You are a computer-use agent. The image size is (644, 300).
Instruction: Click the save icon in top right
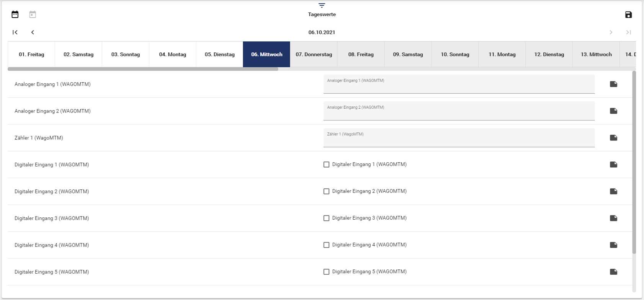[628, 15]
